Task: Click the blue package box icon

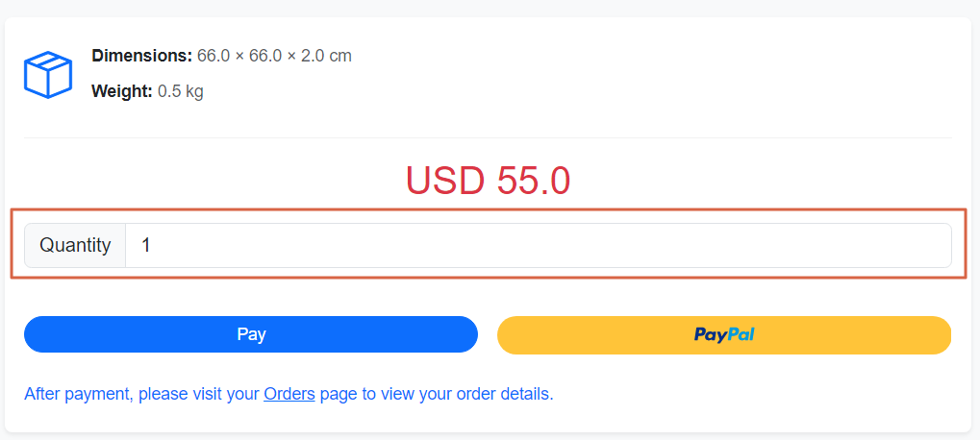Action: click(48, 74)
